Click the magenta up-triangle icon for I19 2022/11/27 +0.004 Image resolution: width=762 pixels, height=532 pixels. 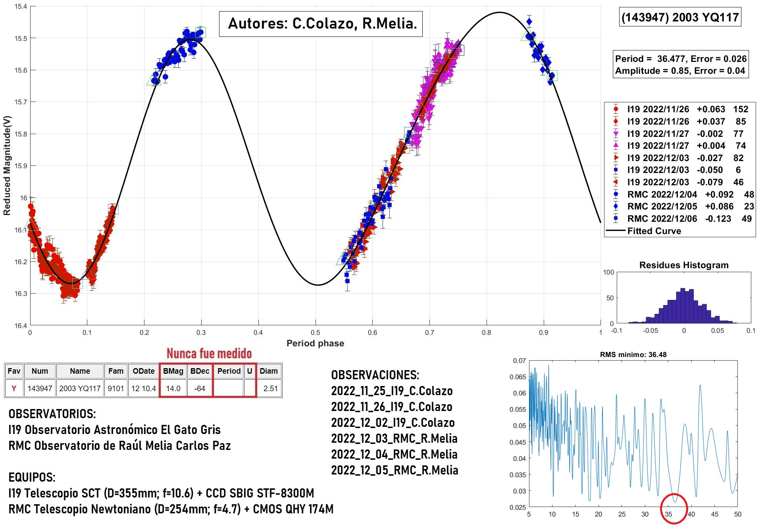616,146
